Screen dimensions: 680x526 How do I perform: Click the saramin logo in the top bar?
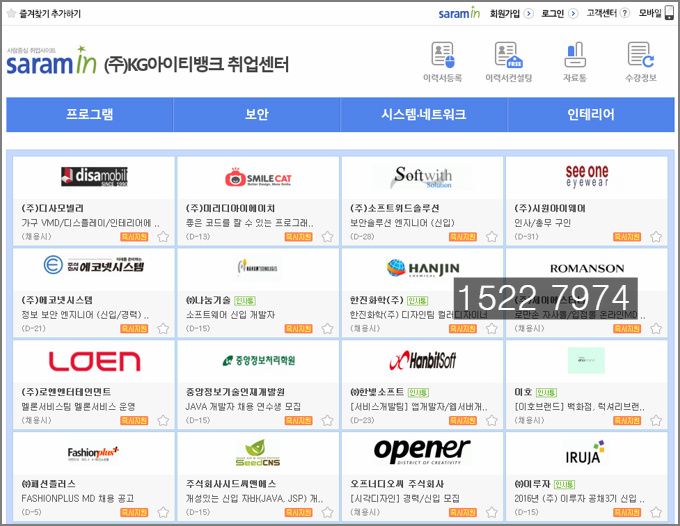pos(459,13)
